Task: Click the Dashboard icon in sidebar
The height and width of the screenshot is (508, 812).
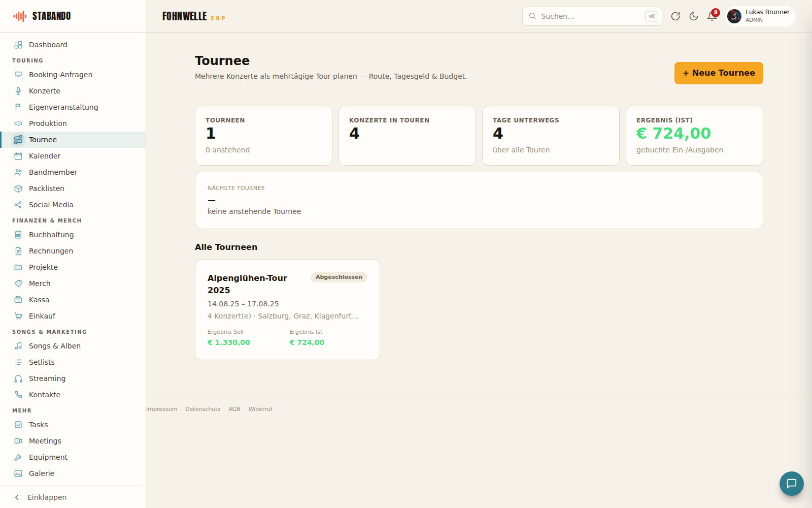Action: tap(18, 45)
